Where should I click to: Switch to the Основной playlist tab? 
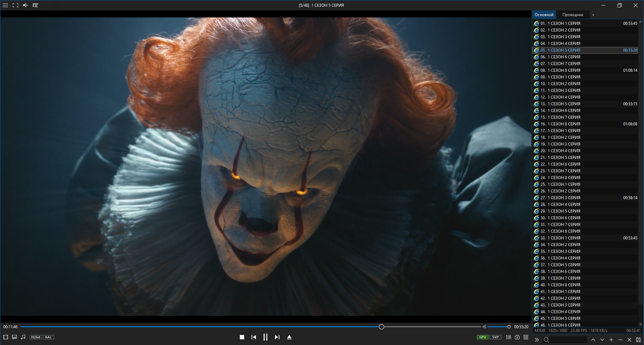point(544,15)
